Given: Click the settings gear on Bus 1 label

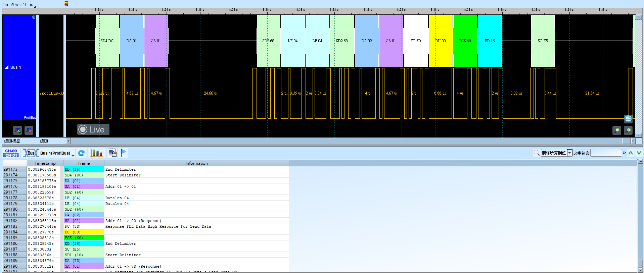Looking at the screenshot, I should click(34, 17).
